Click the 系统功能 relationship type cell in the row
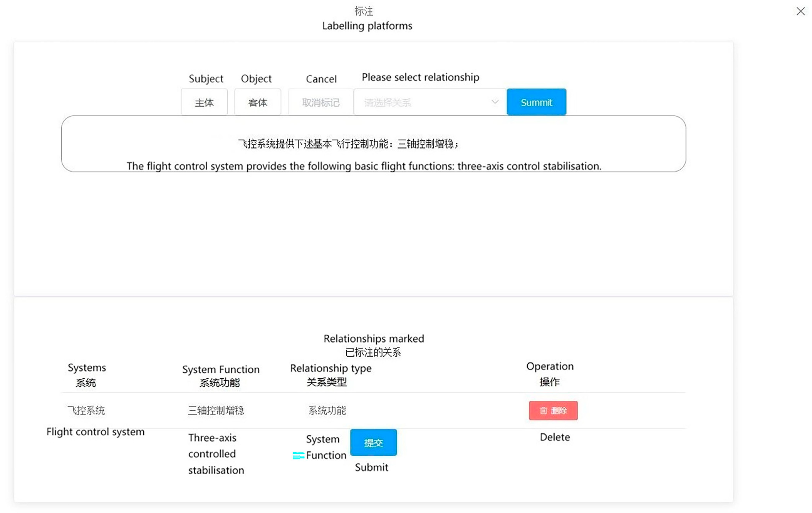This screenshot has height=513, width=812. (327, 411)
